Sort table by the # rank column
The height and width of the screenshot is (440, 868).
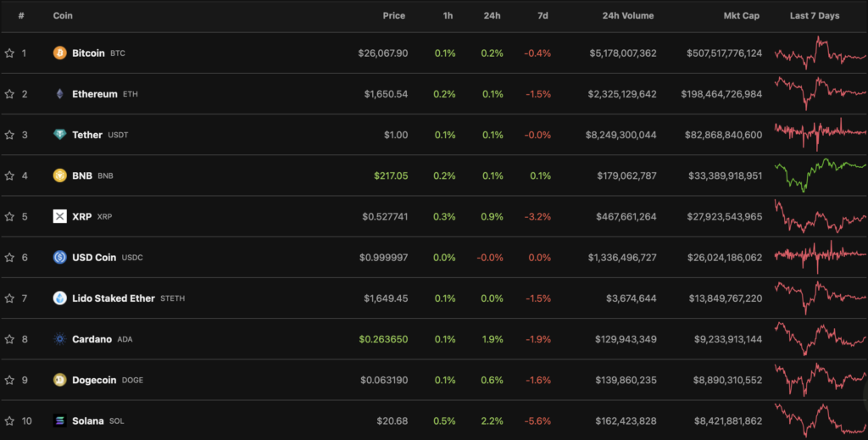[x=21, y=15]
